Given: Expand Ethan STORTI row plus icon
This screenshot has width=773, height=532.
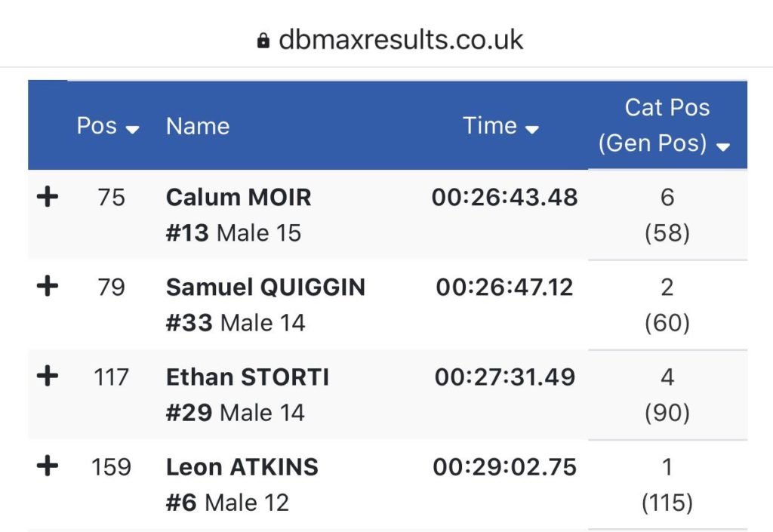Looking at the screenshot, I should point(48,377).
